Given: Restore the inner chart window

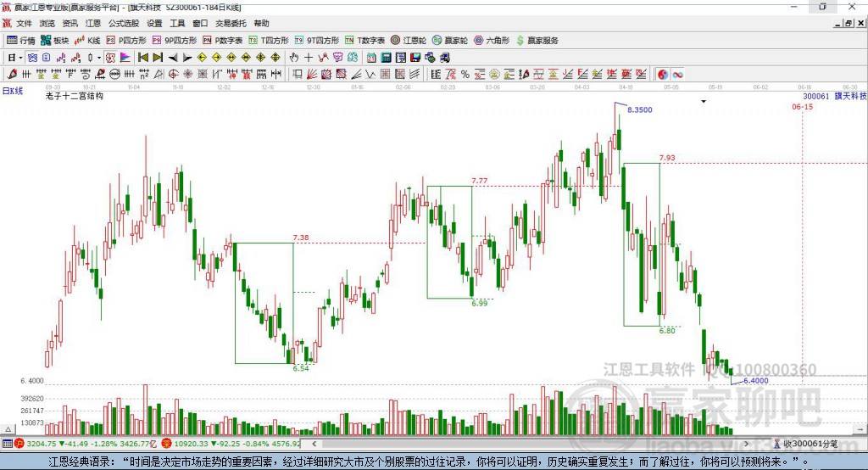Looking at the screenshot, I should coord(849,23).
